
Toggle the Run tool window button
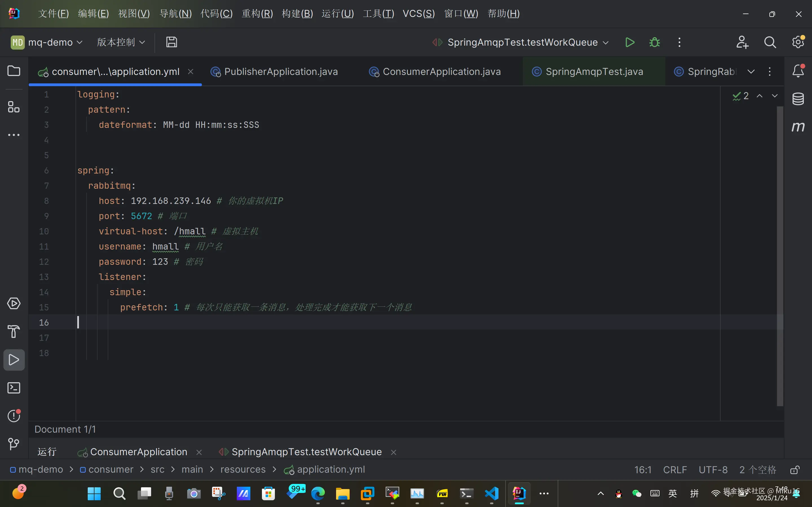click(x=14, y=360)
